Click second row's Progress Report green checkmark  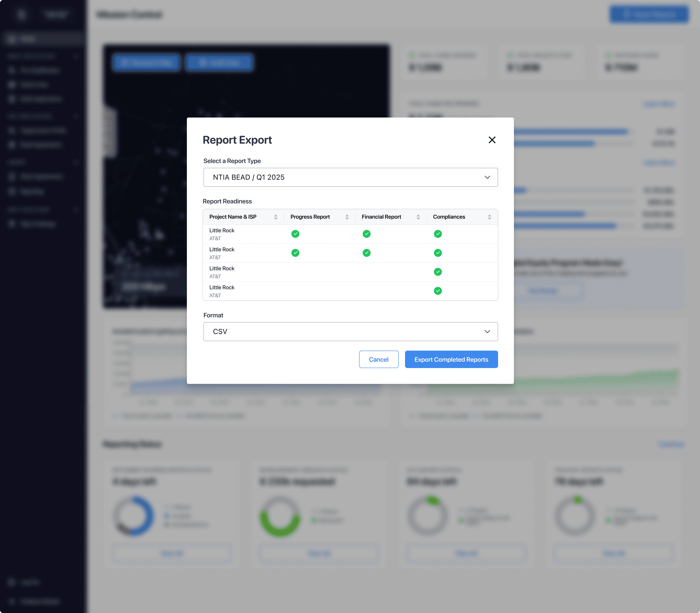pos(295,253)
